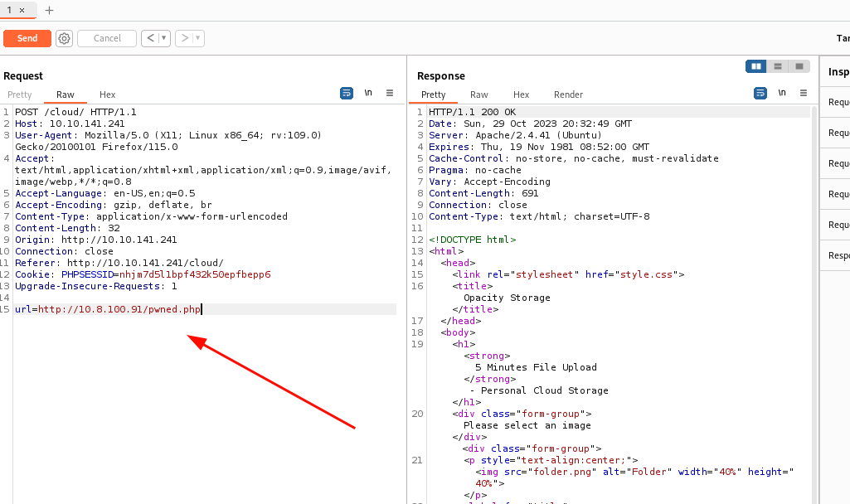The height and width of the screenshot is (504, 850).
Task: Select top-bottom stacked layout
Action: tap(778, 66)
